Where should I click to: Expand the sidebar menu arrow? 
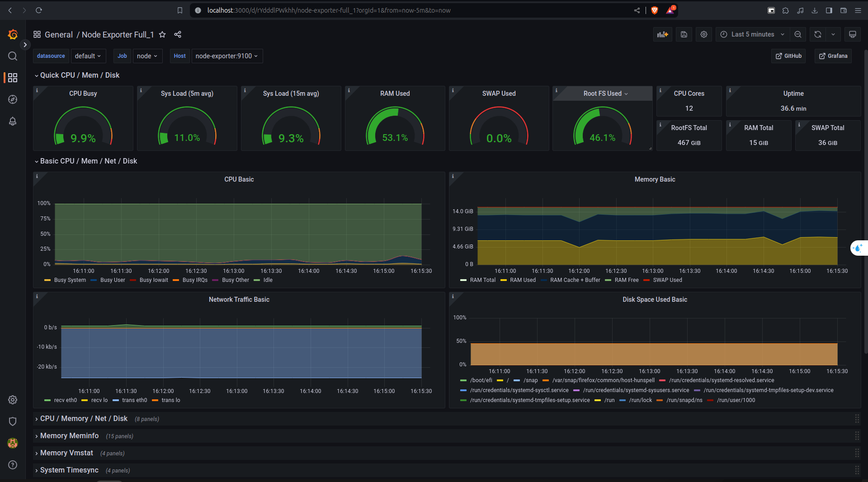25,45
